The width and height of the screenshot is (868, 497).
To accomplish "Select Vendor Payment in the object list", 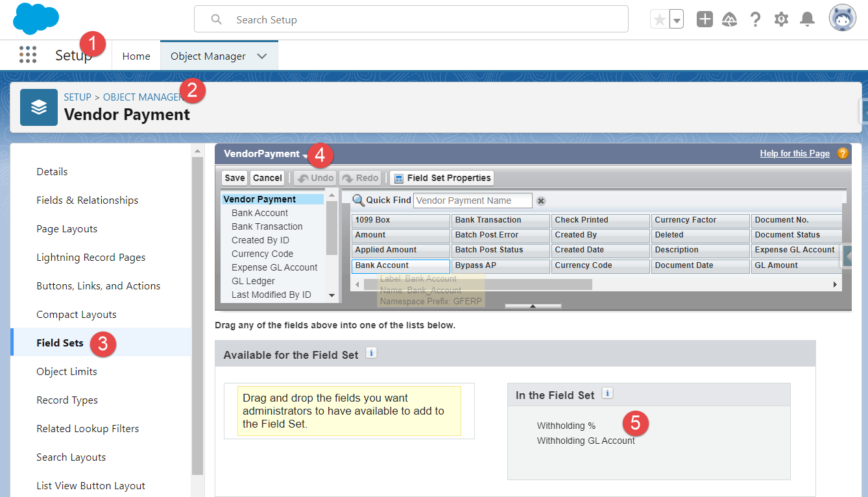I will (272, 199).
